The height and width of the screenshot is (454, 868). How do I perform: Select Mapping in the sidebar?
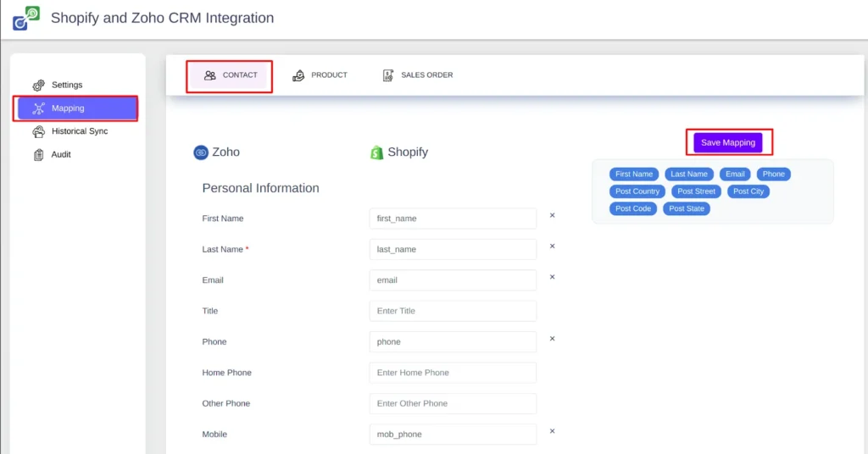(77, 108)
